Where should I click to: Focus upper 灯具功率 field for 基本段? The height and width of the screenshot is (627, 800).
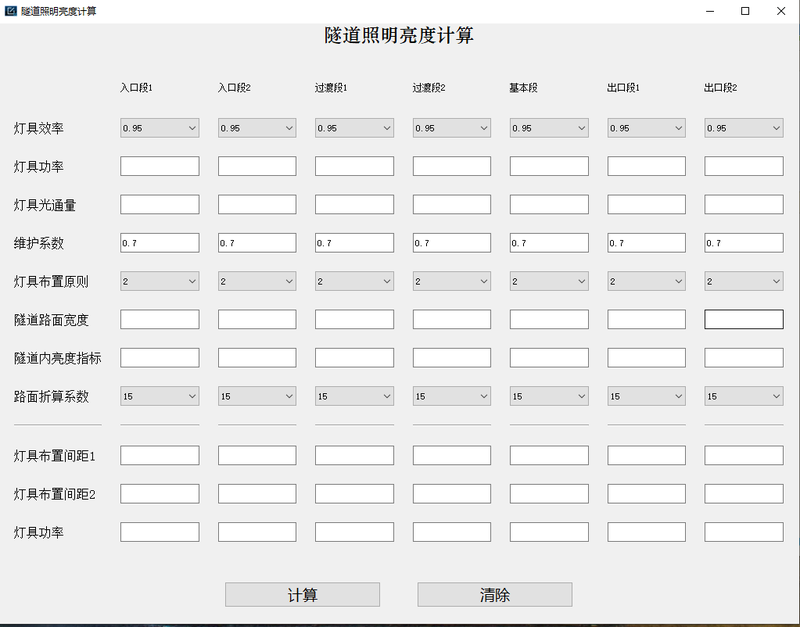pyautogui.click(x=549, y=166)
